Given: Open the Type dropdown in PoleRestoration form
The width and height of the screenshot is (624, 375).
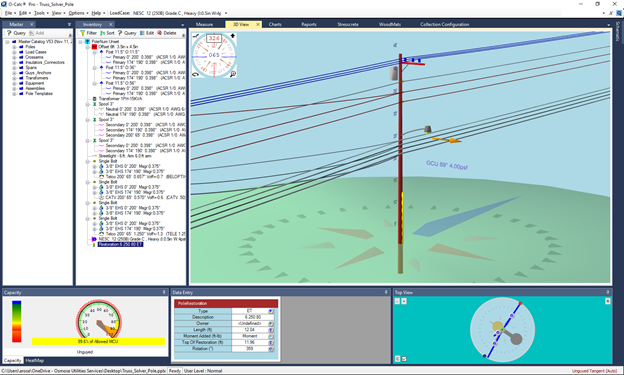Looking at the screenshot, I should coord(271,311).
